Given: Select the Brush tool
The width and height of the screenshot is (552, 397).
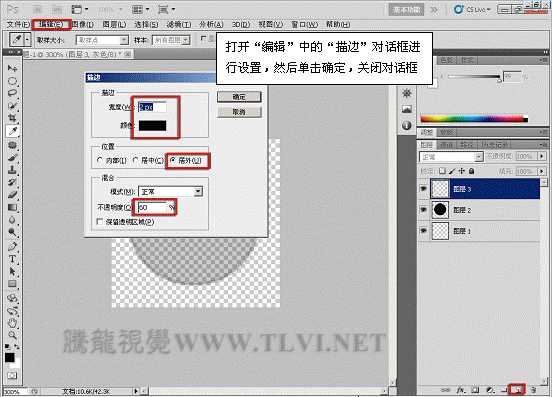Looking at the screenshot, I should pos(12,157).
